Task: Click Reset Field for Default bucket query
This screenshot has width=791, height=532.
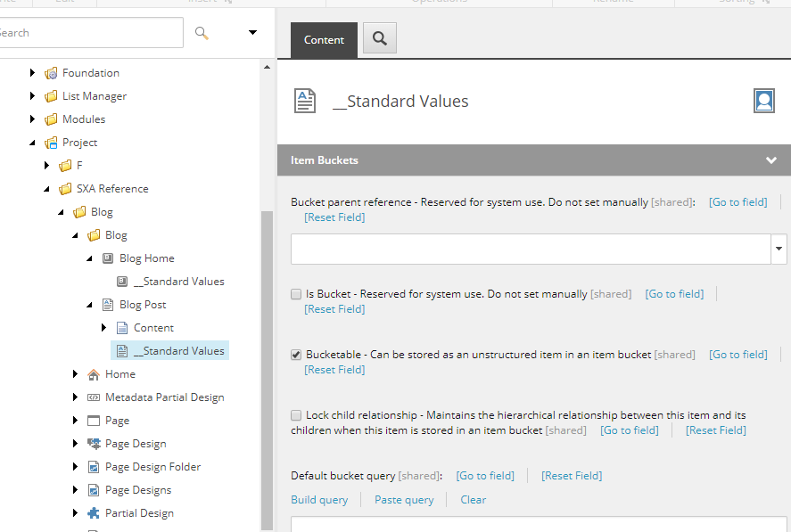Action: pos(572,476)
